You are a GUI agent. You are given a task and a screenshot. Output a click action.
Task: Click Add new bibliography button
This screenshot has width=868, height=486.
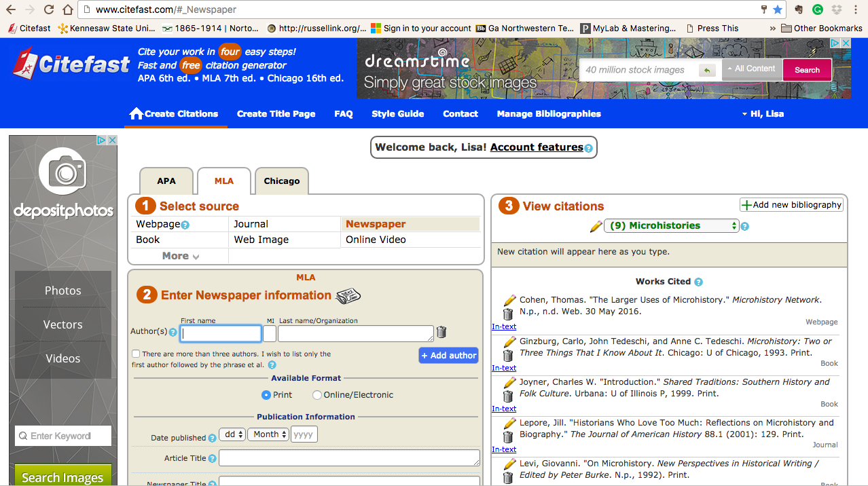tap(791, 205)
